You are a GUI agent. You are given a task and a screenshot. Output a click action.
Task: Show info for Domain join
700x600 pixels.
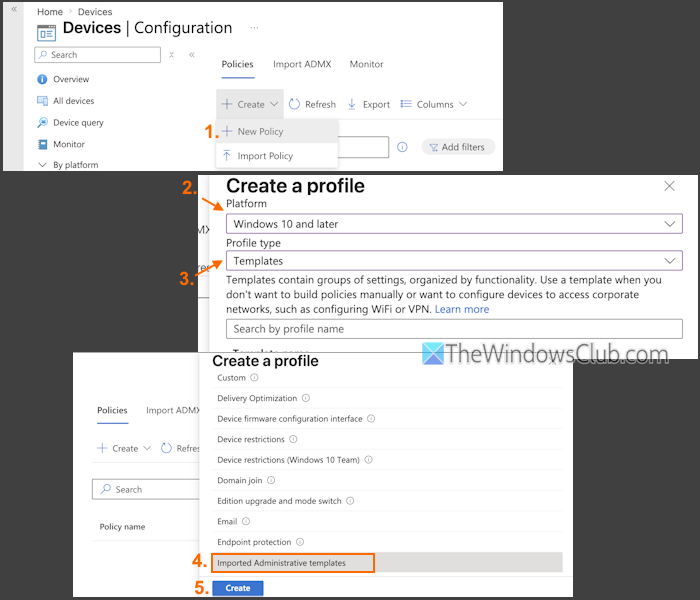click(271, 480)
